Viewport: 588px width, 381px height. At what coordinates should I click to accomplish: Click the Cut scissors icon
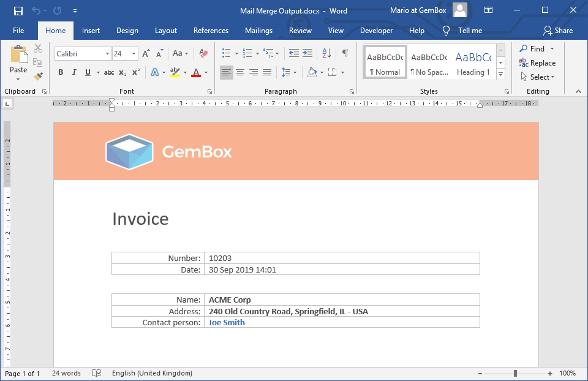(38, 48)
